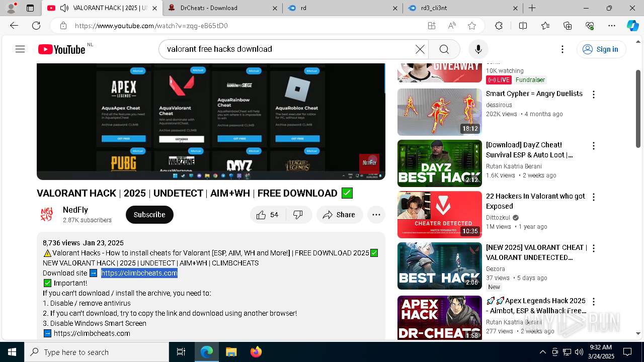Viewport: 644px width, 362px height.
Task: Open browser essentials heart icon
Action: [590, 26]
